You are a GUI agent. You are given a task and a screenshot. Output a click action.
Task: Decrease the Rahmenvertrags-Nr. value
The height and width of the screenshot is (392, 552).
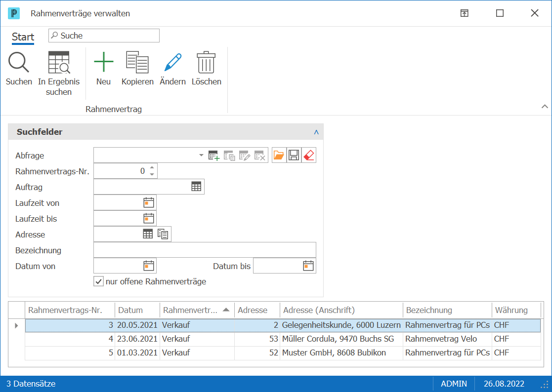[152, 174]
